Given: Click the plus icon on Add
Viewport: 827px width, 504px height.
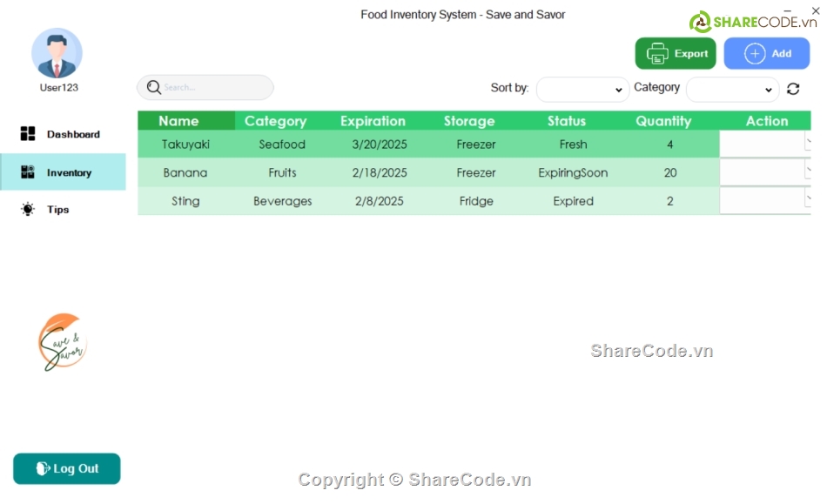Looking at the screenshot, I should (x=755, y=53).
